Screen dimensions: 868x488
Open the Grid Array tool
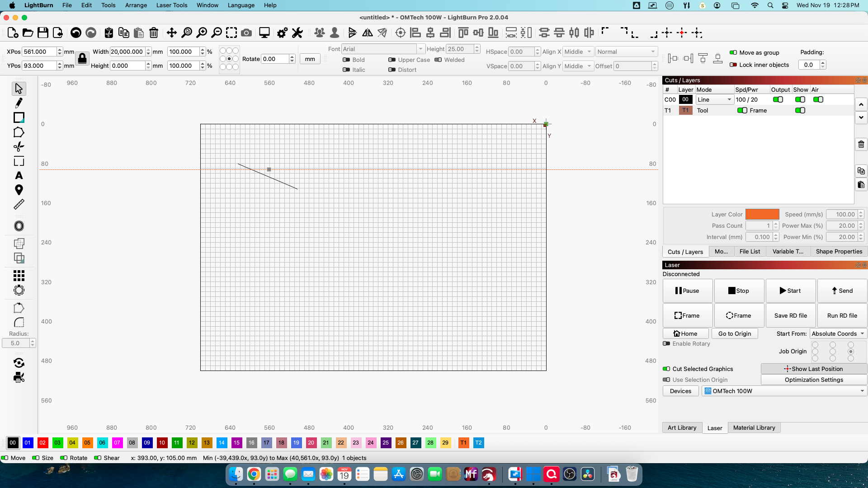[x=19, y=275]
